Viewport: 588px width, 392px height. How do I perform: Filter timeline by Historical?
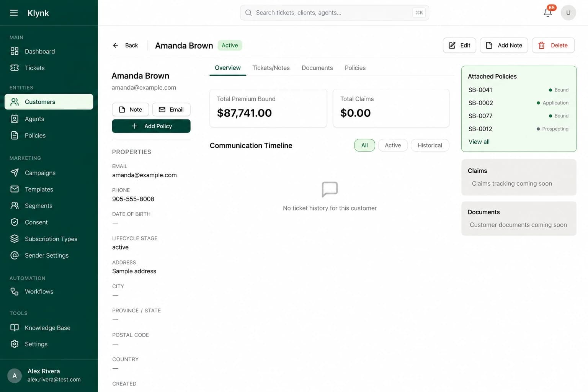[430, 145]
